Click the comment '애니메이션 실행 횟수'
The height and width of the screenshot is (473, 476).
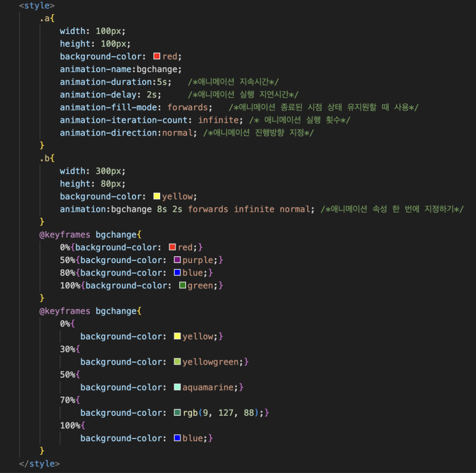(x=299, y=120)
